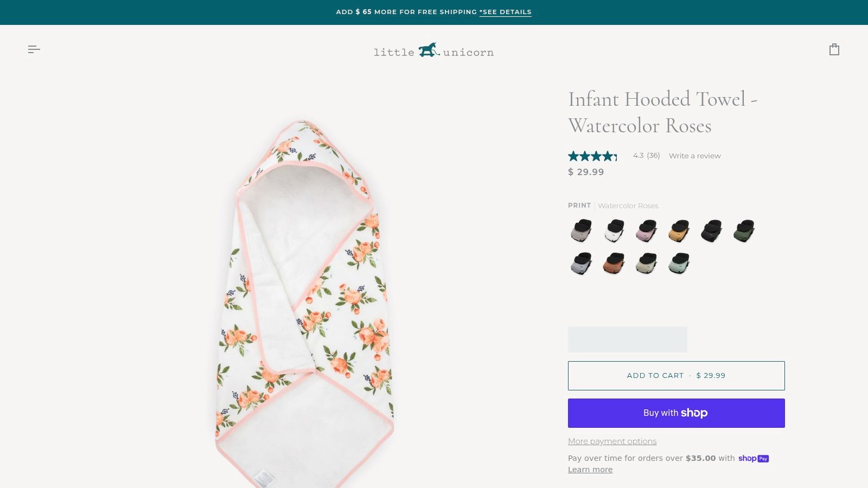Click the shop logo inside the purple buy button
This screenshot has width=868, height=488.
pos(693,413)
